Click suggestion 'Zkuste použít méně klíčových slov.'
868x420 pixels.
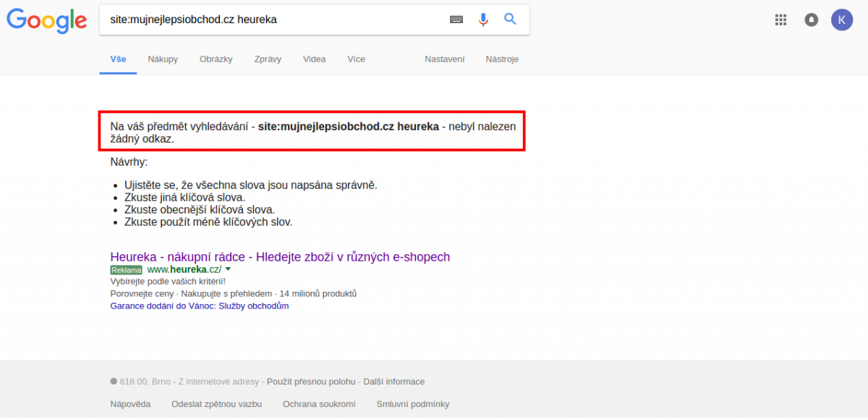(208, 222)
